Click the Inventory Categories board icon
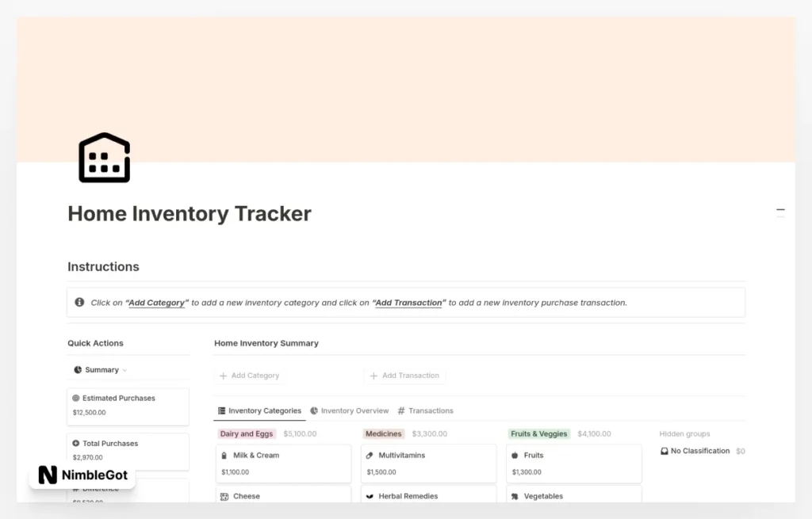 click(x=222, y=411)
